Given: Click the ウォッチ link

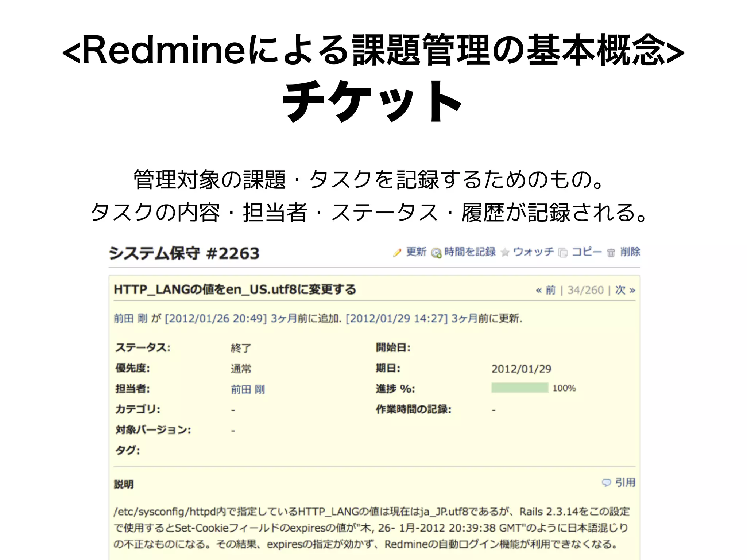Looking at the screenshot, I should 533,252.
